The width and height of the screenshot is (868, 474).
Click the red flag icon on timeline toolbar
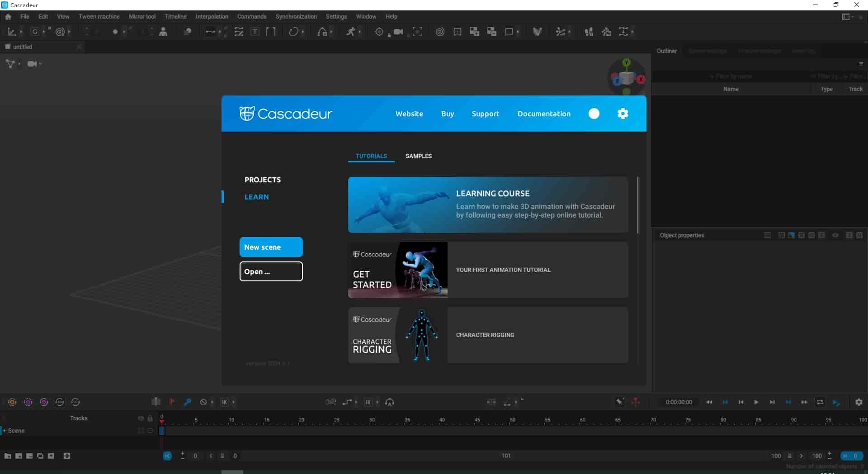point(172,402)
